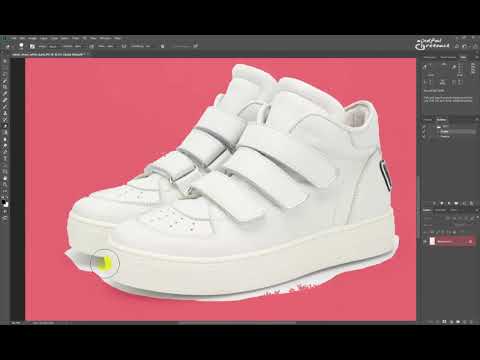This screenshot has height=360, width=480.
Task: Click the Background layer thumbnail
Action: pyautogui.click(x=432, y=241)
